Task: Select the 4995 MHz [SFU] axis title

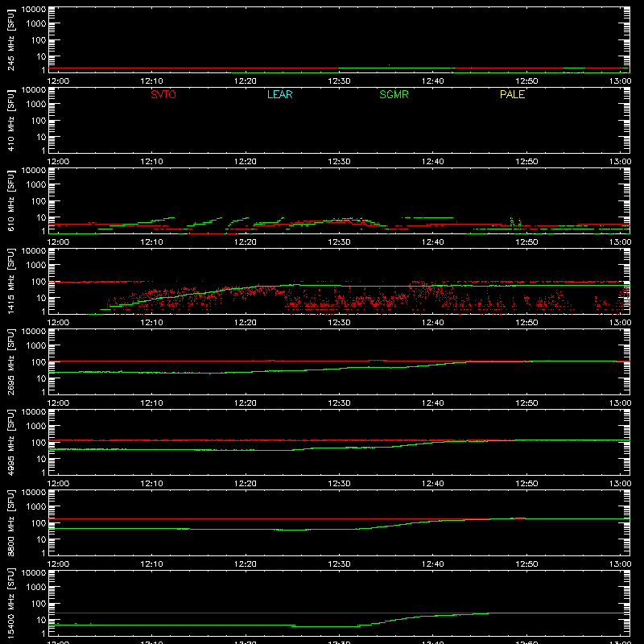Action: tap(11, 442)
